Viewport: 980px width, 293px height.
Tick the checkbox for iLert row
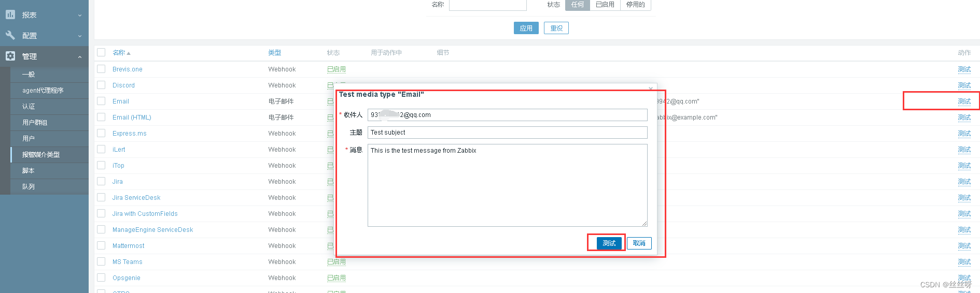pyautogui.click(x=101, y=149)
